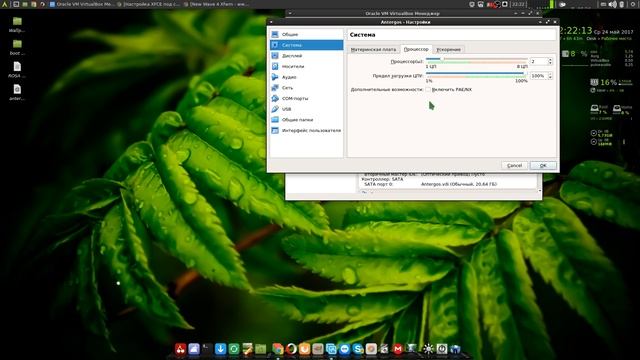Launch VirtualBox from the dock
The height and width of the screenshot is (360, 640).
pos(331,349)
